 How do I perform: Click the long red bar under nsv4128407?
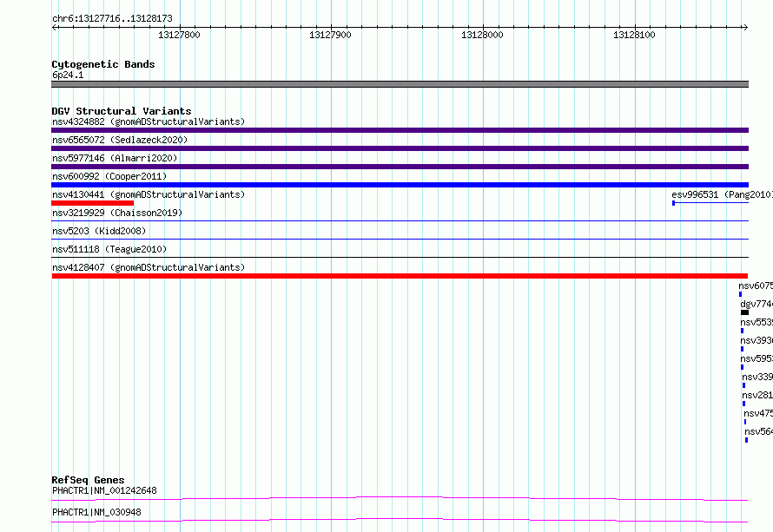tap(400, 276)
